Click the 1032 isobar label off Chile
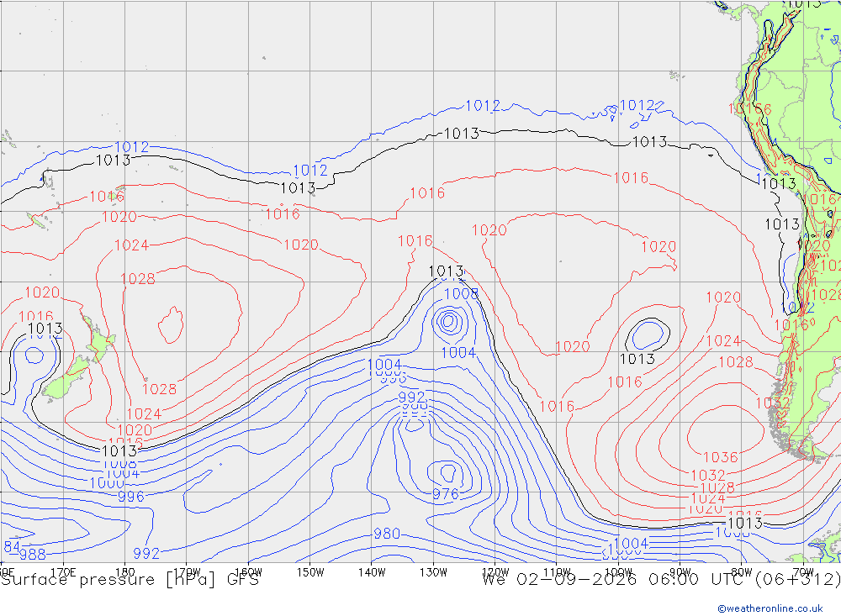 (x=772, y=403)
